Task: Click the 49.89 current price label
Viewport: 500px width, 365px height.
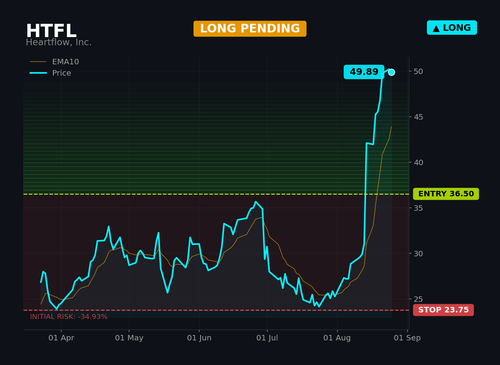Action: 364,72
